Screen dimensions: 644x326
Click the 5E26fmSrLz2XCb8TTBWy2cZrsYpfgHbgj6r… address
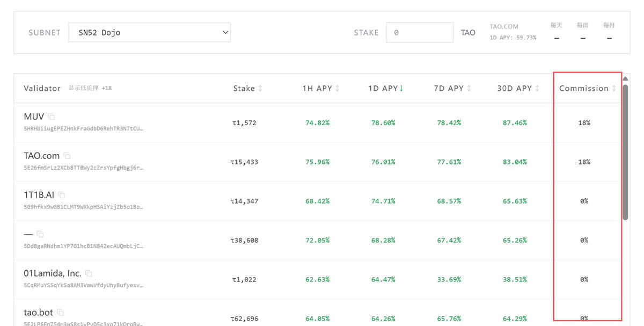coord(83,168)
